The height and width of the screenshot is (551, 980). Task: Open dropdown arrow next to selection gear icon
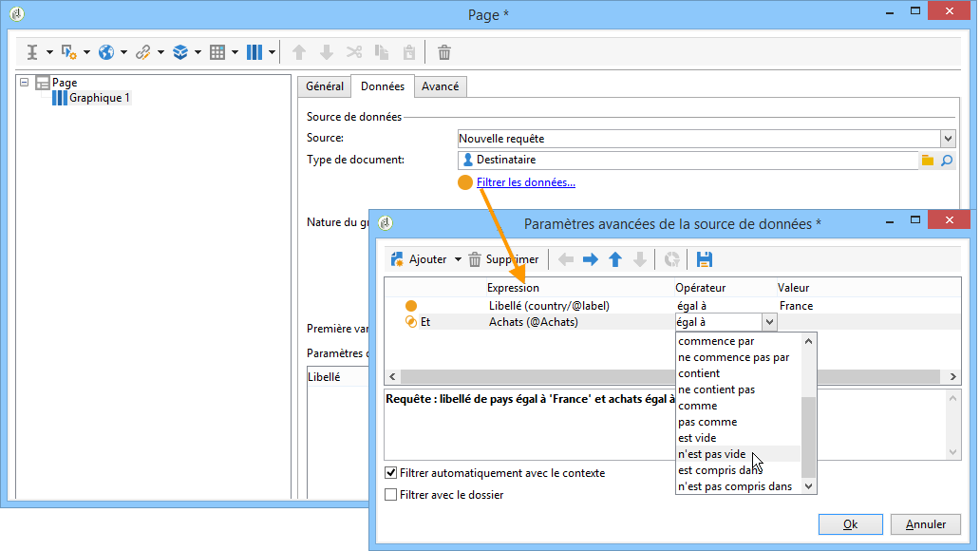pyautogui.click(x=86, y=52)
